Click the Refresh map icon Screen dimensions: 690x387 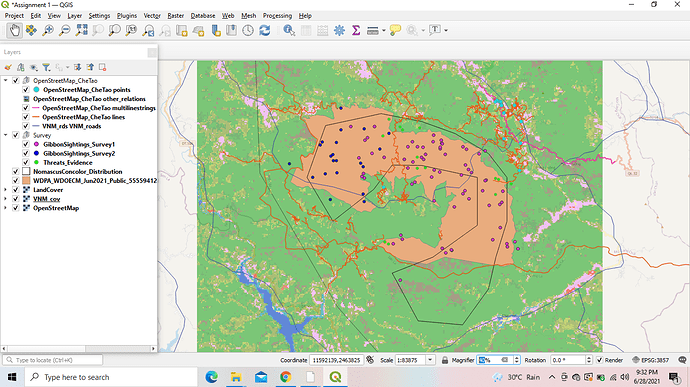tap(264, 30)
